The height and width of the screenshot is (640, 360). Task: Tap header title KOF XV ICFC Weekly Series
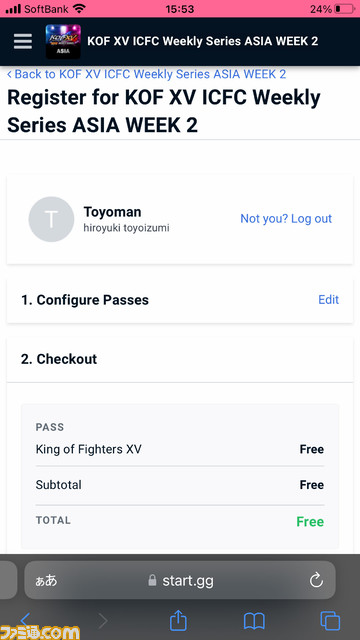[x=202, y=41]
